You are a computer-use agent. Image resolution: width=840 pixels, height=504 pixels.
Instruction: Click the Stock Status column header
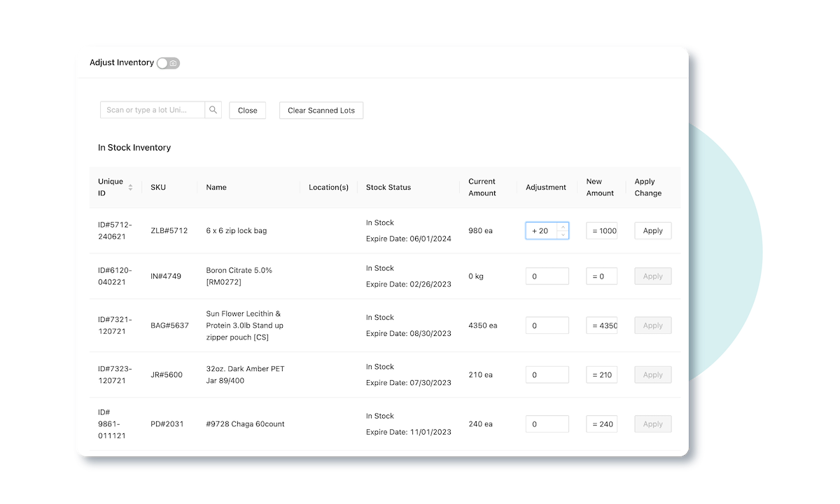click(x=388, y=188)
